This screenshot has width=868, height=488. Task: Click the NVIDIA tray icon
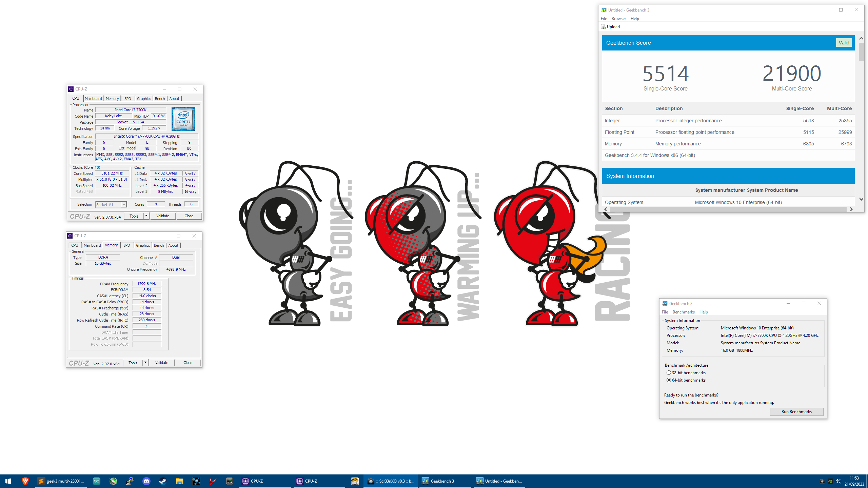click(830, 481)
